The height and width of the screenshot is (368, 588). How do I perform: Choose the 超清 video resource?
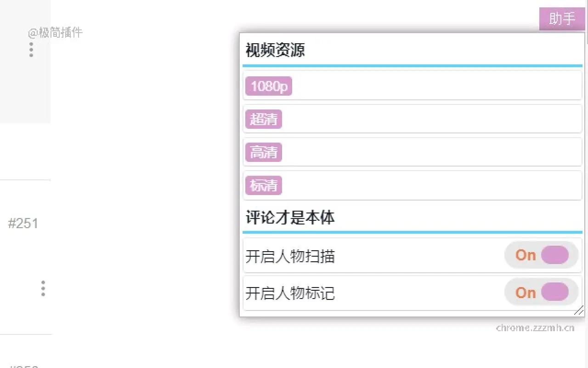(264, 119)
